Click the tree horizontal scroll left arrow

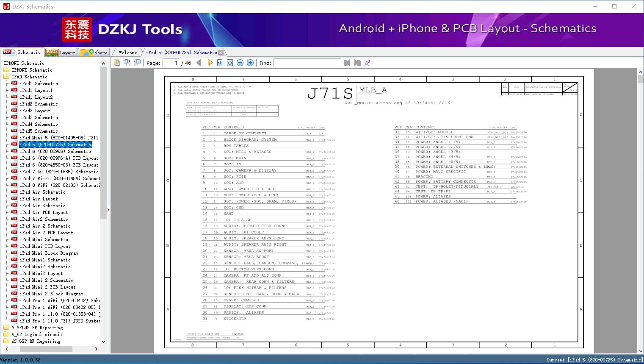click(7, 349)
